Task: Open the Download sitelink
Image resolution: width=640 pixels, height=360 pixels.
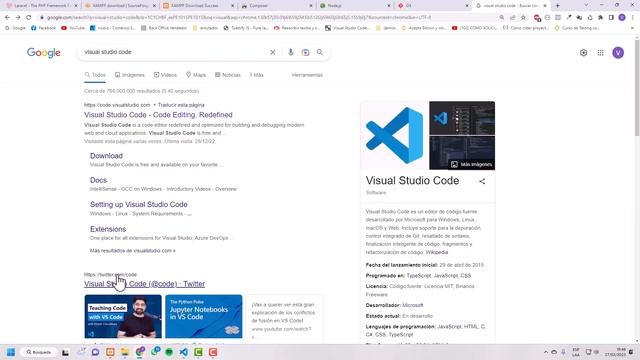Action: (x=106, y=156)
